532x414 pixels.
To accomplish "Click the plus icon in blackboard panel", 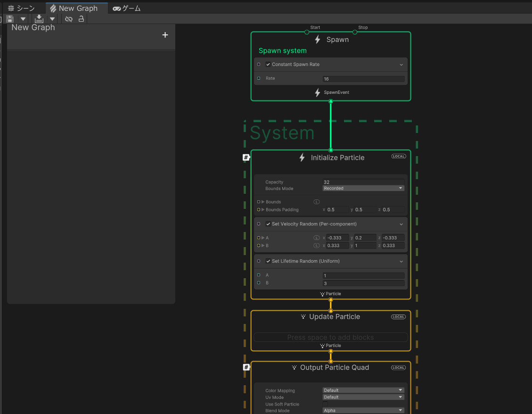I will click(165, 35).
